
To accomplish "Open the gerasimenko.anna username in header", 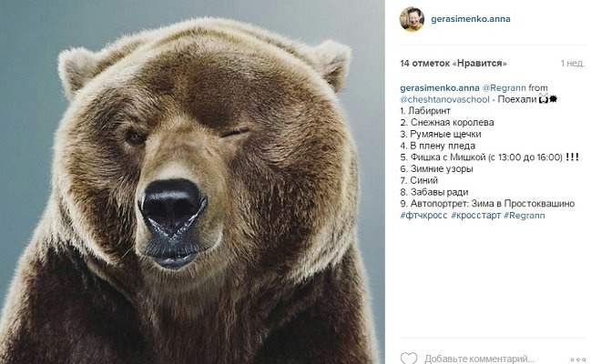I will 470,19.
